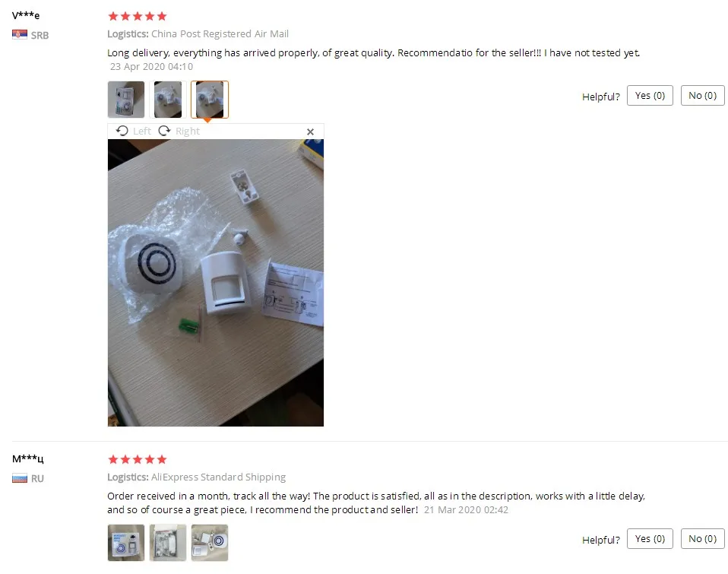Screen dimensions: 728x574
Task: Click the reviewer name M***ц
Action: (27, 459)
